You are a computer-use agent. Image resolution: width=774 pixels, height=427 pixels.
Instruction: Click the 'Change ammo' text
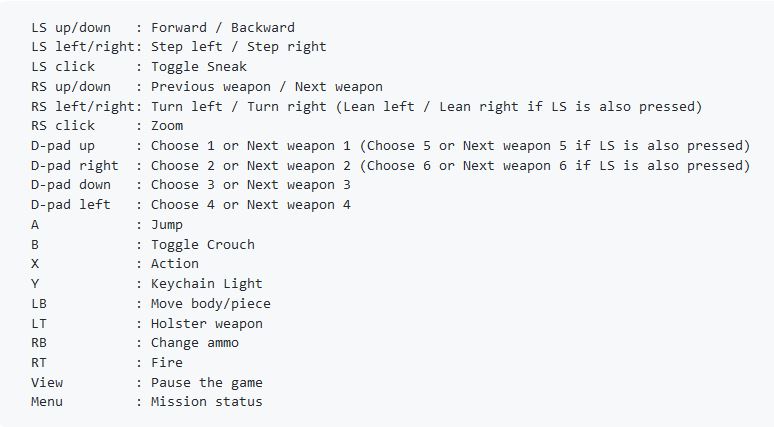coord(195,342)
